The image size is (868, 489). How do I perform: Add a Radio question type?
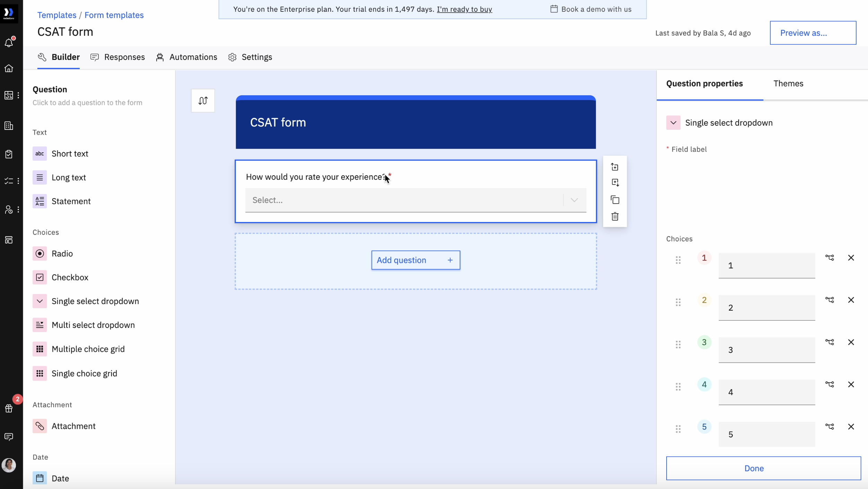[62, 254]
